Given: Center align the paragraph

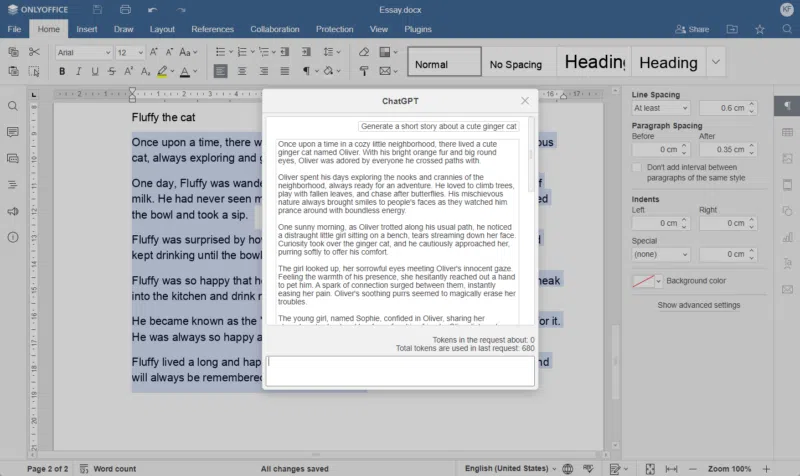Looking at the screenshot, I should point(243,72).
